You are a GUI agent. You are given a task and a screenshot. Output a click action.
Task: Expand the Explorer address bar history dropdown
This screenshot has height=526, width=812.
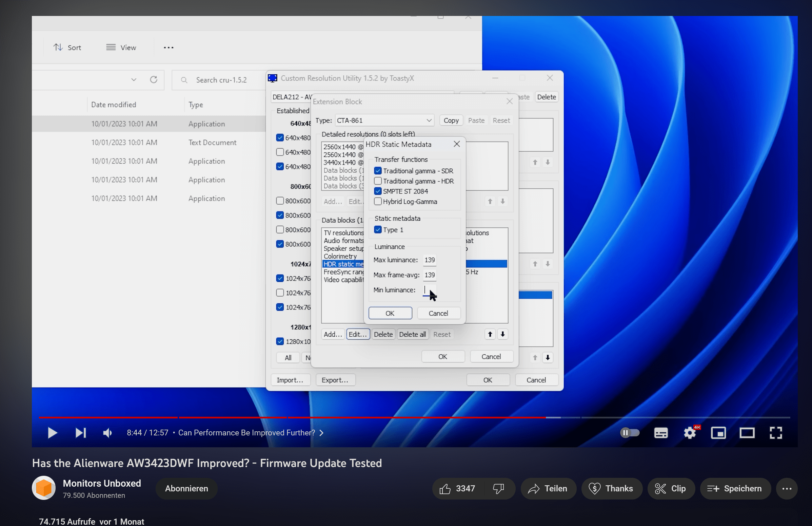coord(134,80)
